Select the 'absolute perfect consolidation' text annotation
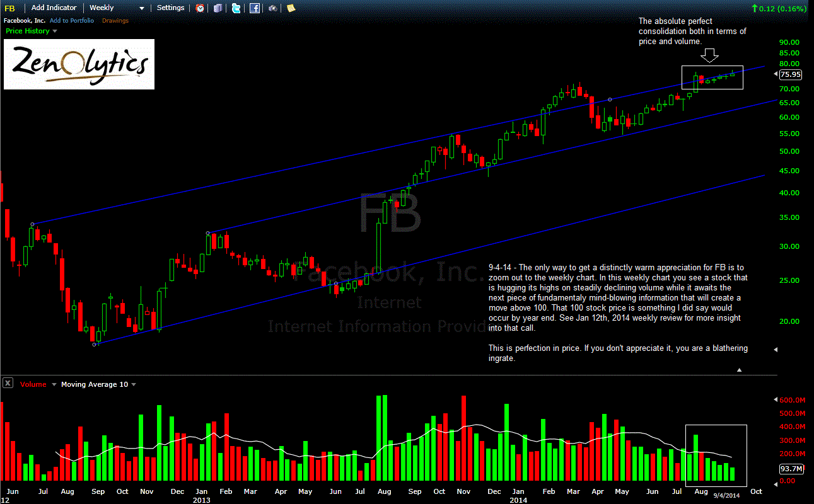 pos(692,31)
